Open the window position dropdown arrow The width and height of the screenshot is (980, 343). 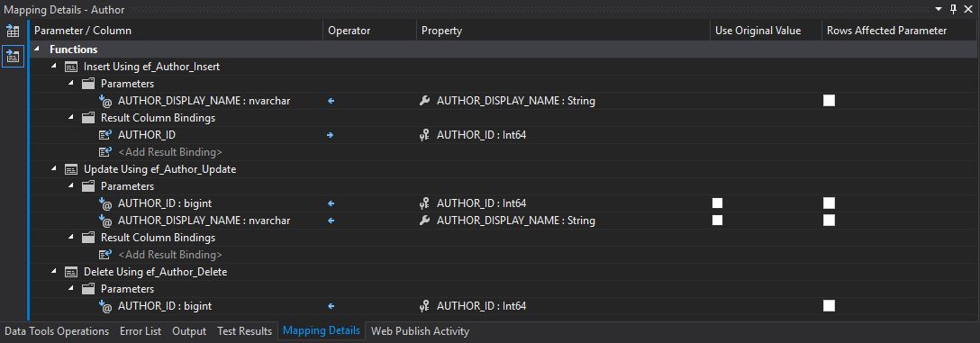pos(939,9)
